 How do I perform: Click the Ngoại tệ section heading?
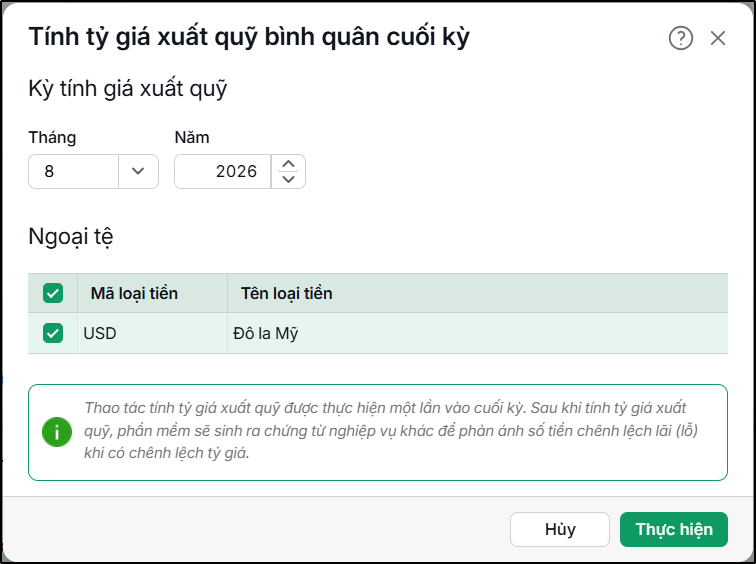[71, 237]
